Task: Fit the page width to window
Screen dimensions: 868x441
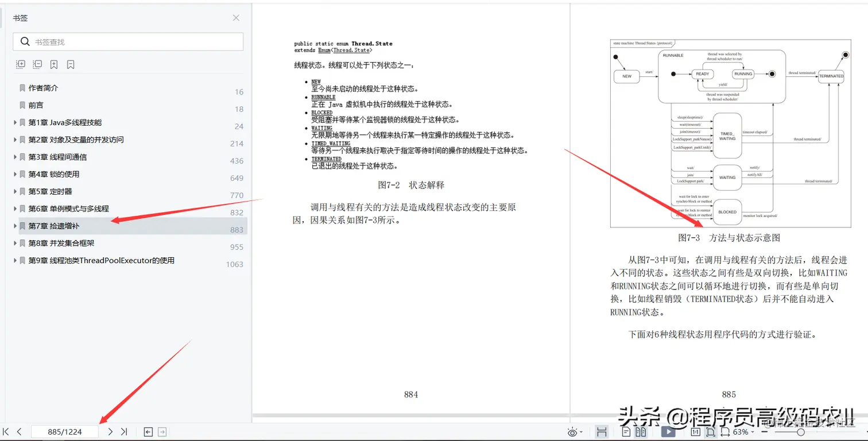Action: click(x=726, y=431)
